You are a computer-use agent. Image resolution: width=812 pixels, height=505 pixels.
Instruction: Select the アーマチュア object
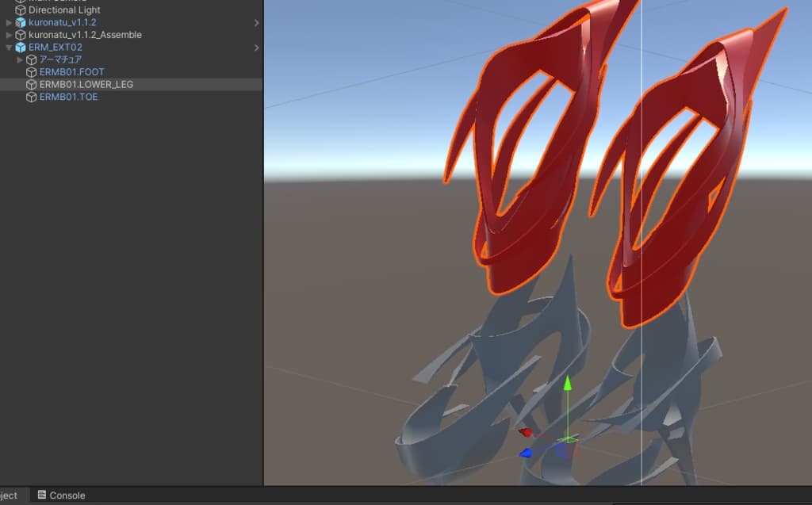point(60,59)
